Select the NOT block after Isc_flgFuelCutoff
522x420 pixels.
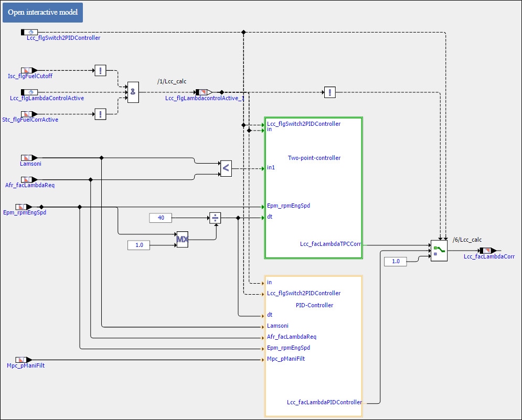pyautogui.click(x=100, y=70)
